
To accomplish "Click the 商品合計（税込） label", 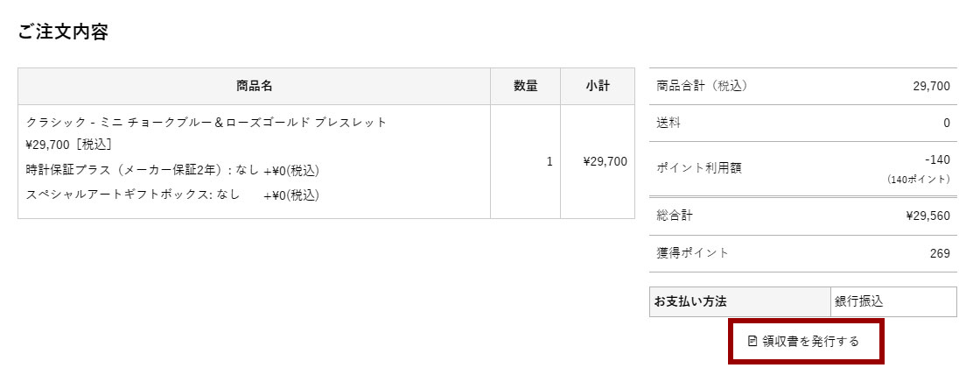I will click(702, 86).
